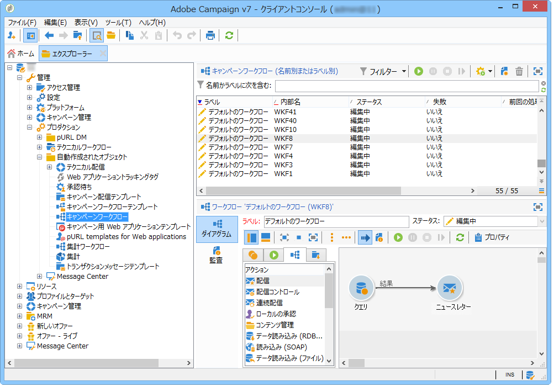559x392 pixels.
Task: Click the audit 監査 sidebar icon
Action: pos(216,255)
